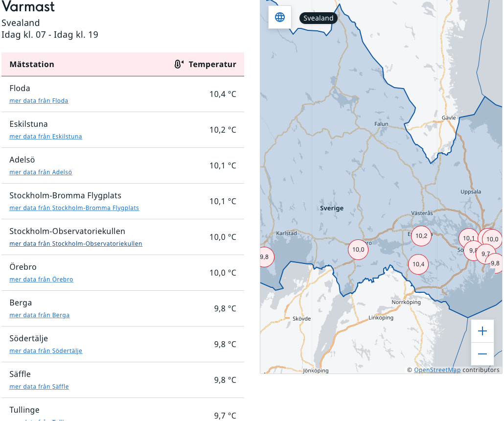Screen dimensions: 504x421
Task: Open the OpenStreetMap attribution link
Action: 437,370
